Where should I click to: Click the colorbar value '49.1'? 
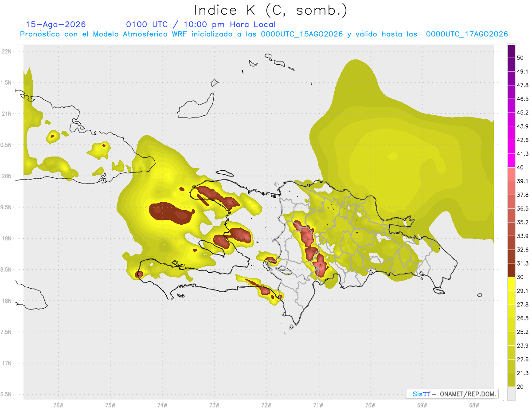(523, 71)
